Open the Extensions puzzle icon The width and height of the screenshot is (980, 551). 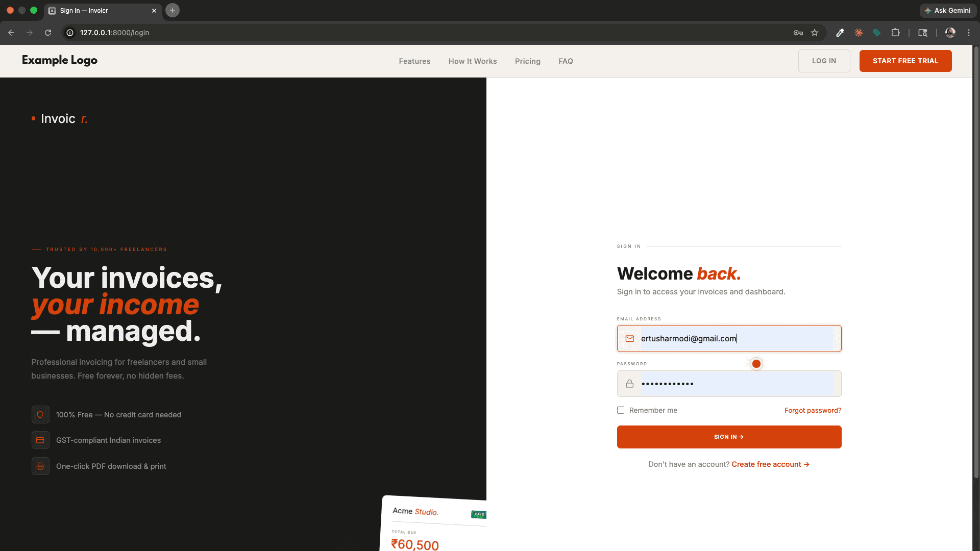895,33
